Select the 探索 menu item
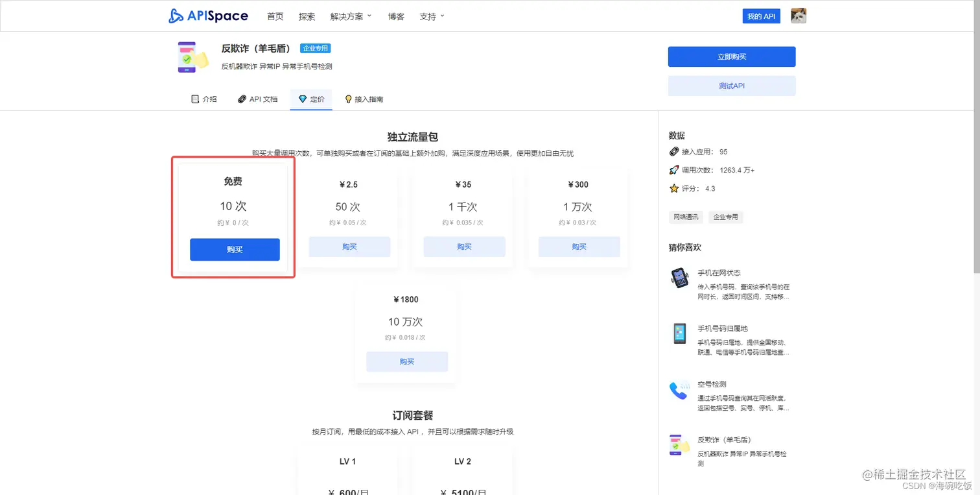980x495 pixels. 307,16
